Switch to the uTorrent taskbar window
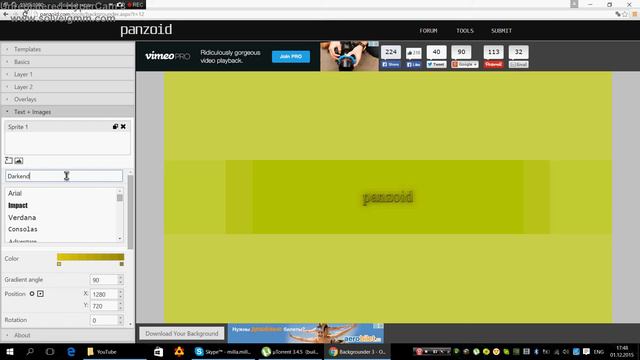Screen dimensions: 640x360 pos(290,351)
